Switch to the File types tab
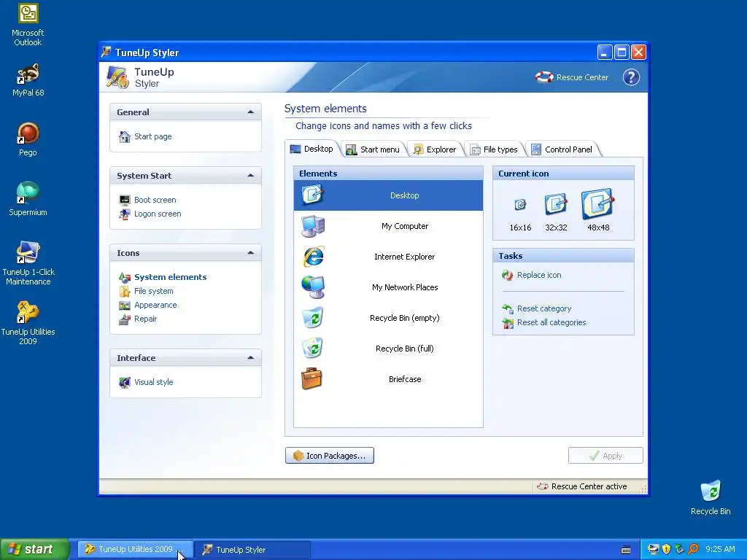 coord(495,149)
